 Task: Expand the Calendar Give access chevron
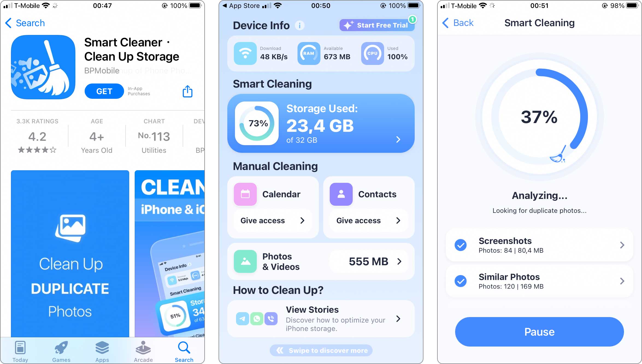tap(302, 220)
